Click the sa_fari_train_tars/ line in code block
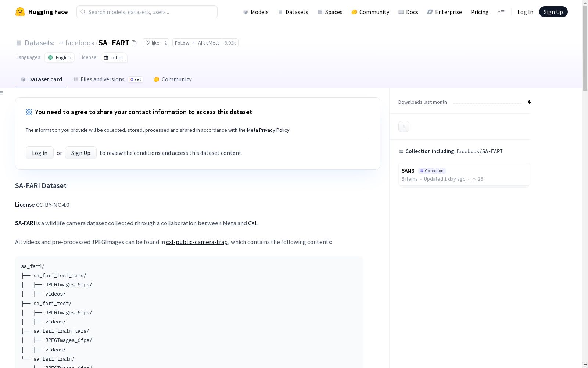 tap(61, 331)
